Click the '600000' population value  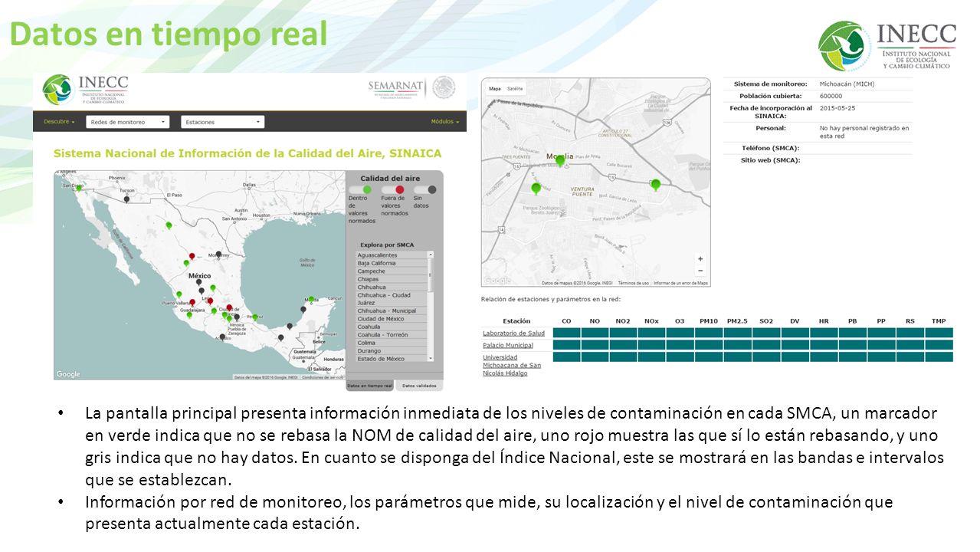(831, 96)
